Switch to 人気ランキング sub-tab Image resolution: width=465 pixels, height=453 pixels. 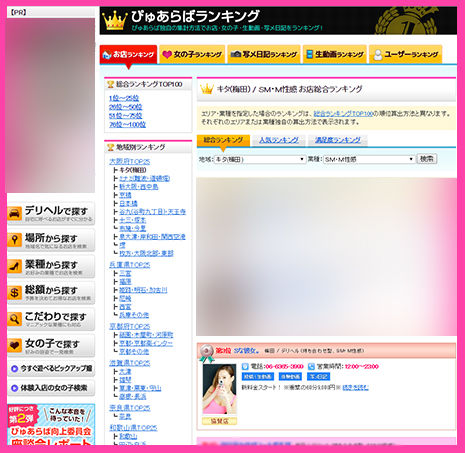click(x=279, y=140)
